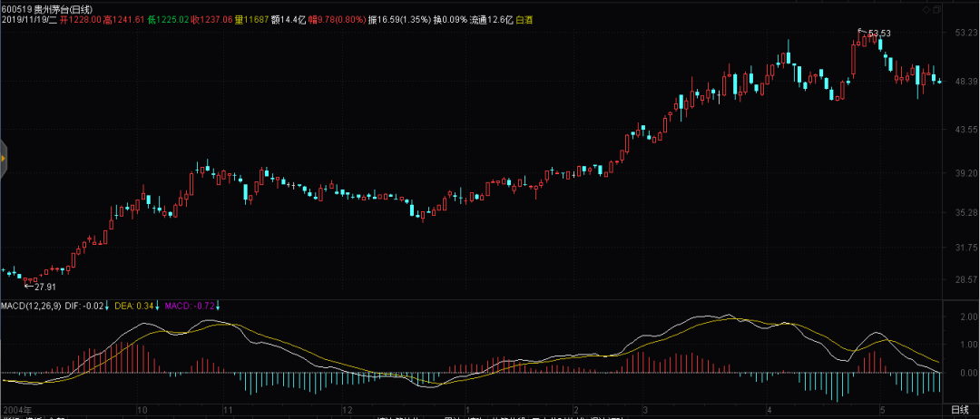Click the 28.57 price axis label
Viewport: 980px width, 419px height.
tap(965, 279)
